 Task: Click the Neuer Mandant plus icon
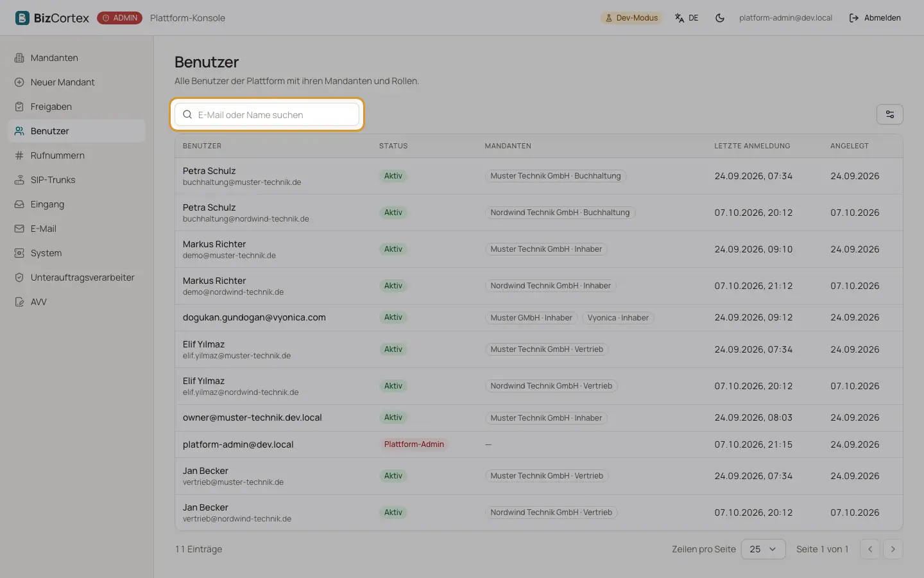click(19, 82)
